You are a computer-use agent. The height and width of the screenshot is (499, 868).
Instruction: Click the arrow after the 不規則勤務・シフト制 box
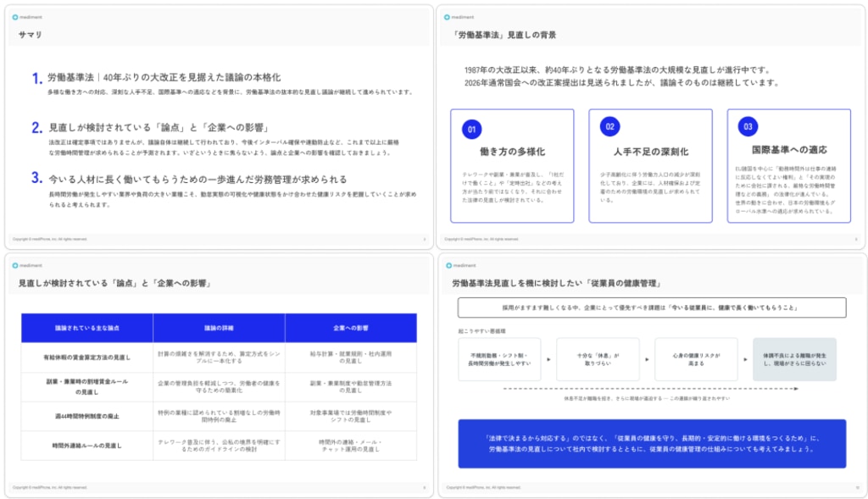pos(548,359)
